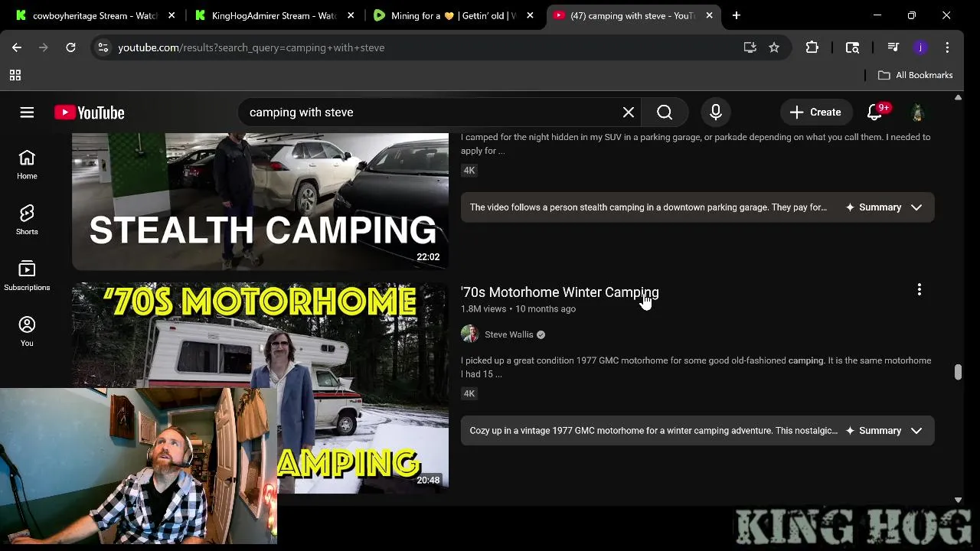
Task: Switch to cowboyheritage Stream tab
Action: click(x=95, y=15)
